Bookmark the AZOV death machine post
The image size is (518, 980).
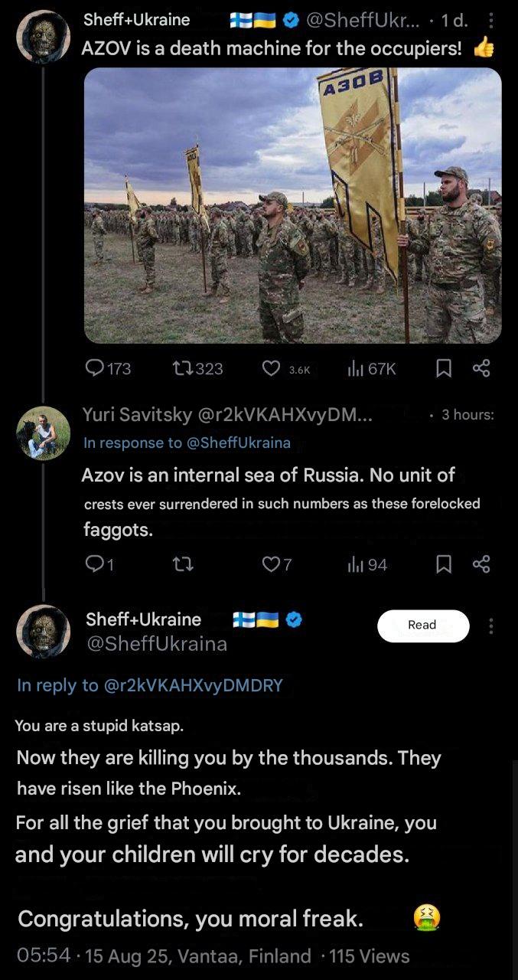coord(443,369)
